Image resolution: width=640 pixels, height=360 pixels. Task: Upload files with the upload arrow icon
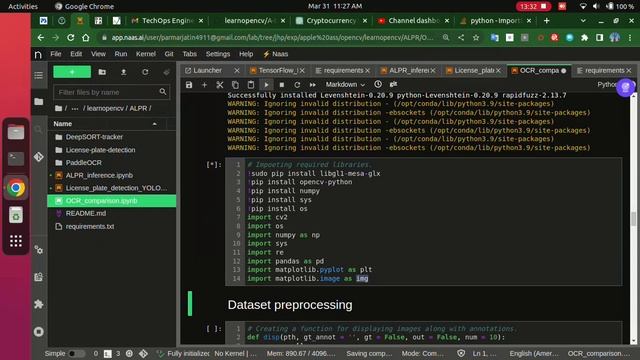click(x=124, y=72)
